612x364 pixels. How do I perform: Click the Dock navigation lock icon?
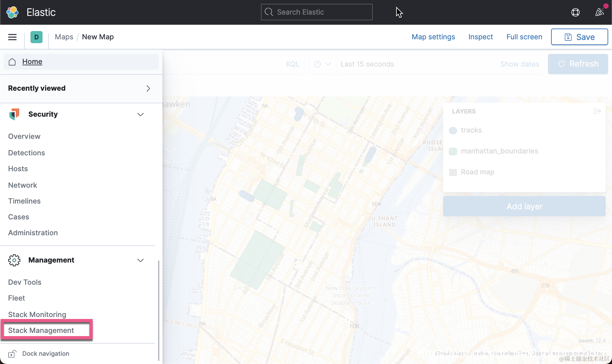(x=12, y=354)
